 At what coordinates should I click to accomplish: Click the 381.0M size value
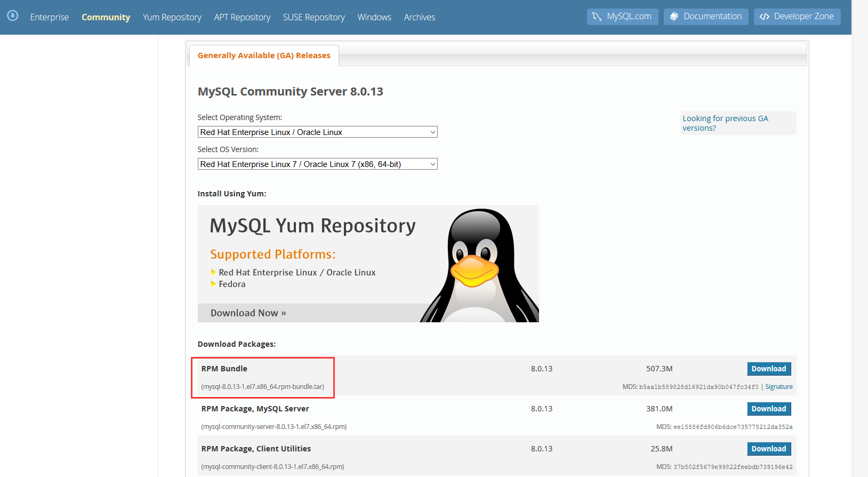click(660, 409)
